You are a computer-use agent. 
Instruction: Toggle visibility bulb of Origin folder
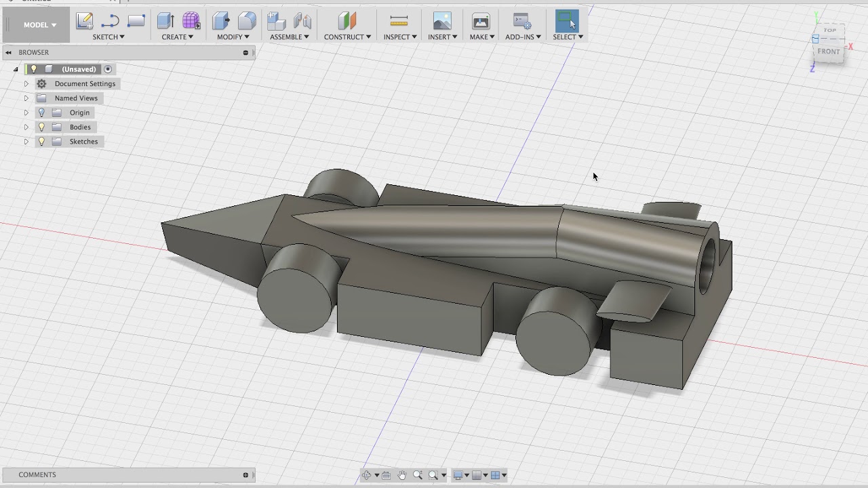41,113
